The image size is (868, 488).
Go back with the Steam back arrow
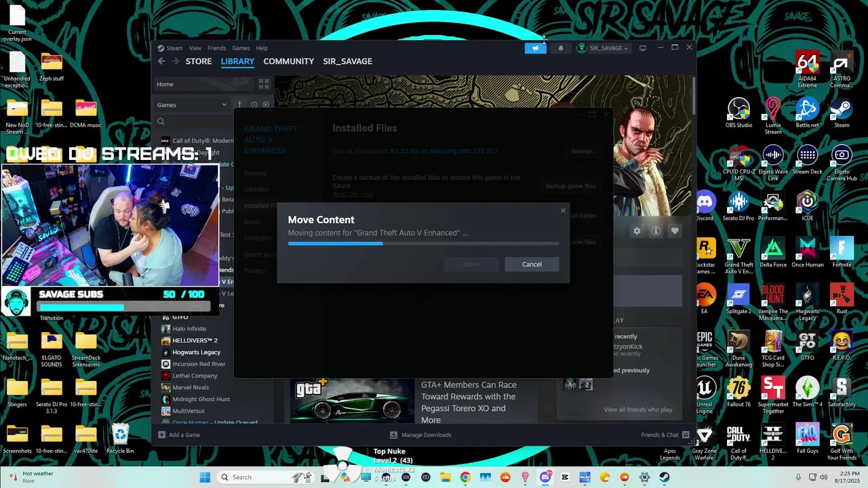pyautogui.click(x=161, y=61)
